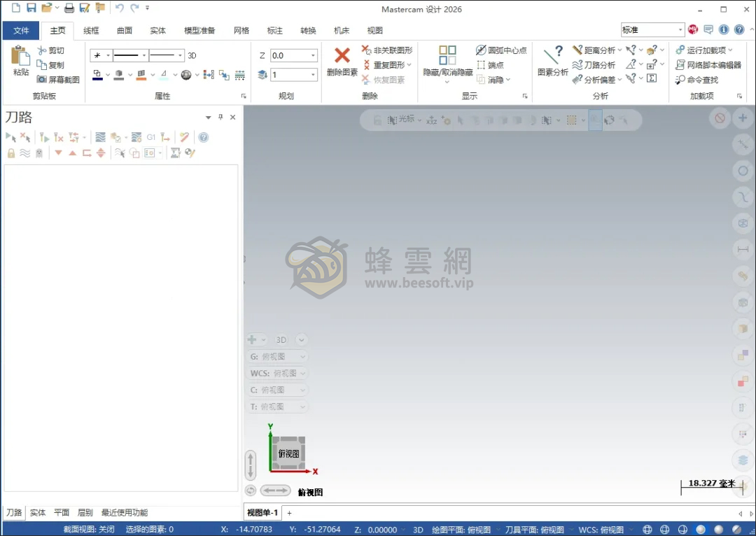The image size is (756, 536).
Task: Click the 屏幕截图 screenshot button
Action: [58, 80]
